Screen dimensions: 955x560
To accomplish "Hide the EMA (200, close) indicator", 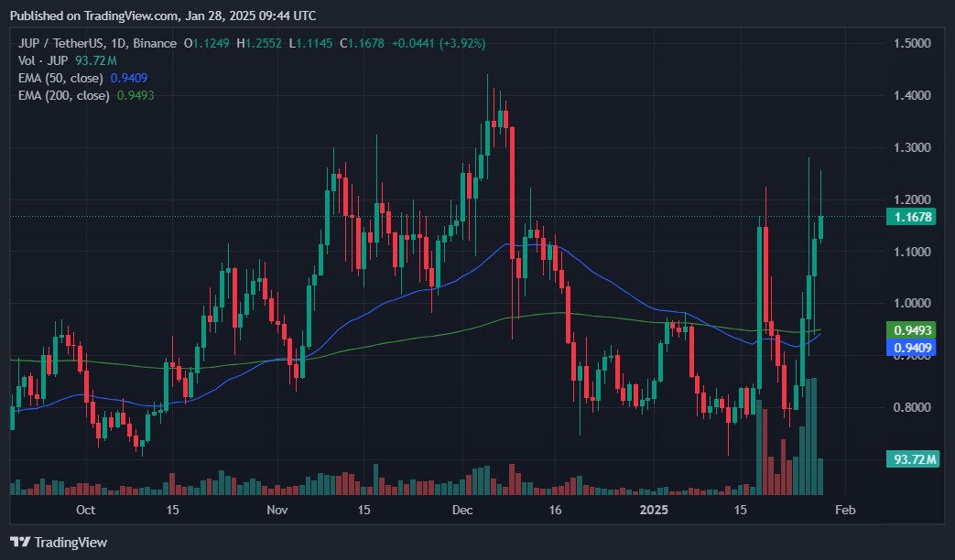I will click(x=62, y=95).
